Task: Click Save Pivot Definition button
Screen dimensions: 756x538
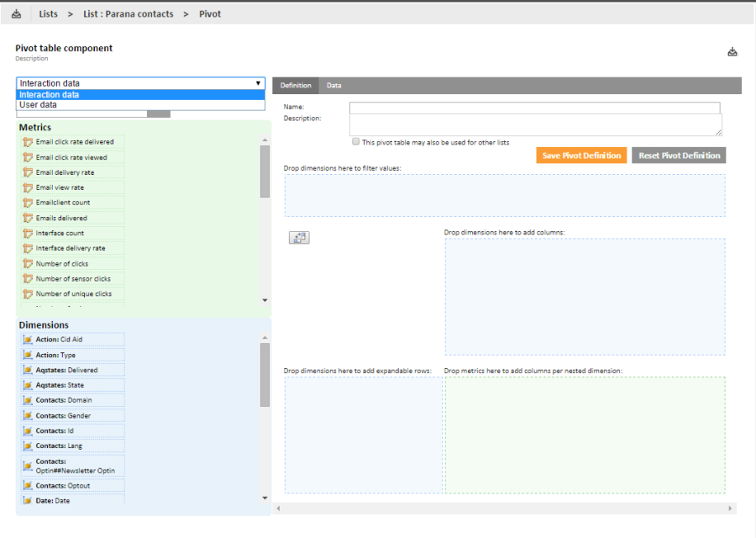Action: [581, 156]
